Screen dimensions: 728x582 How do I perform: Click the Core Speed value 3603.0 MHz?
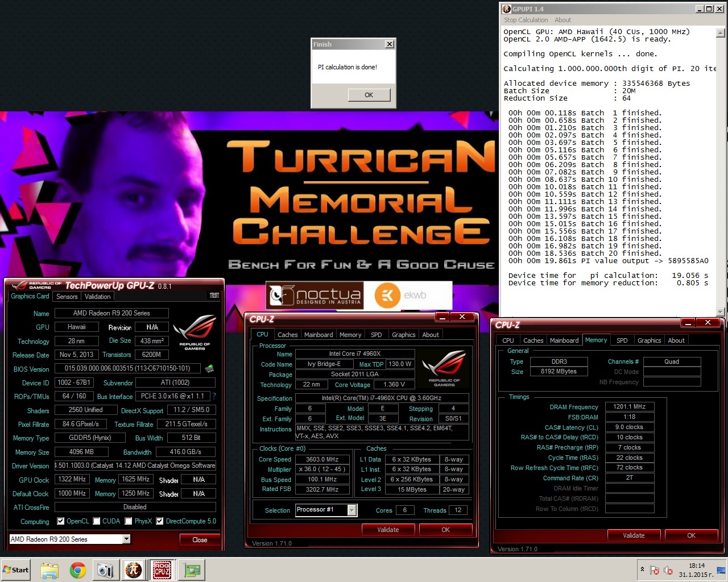[322, 459]
